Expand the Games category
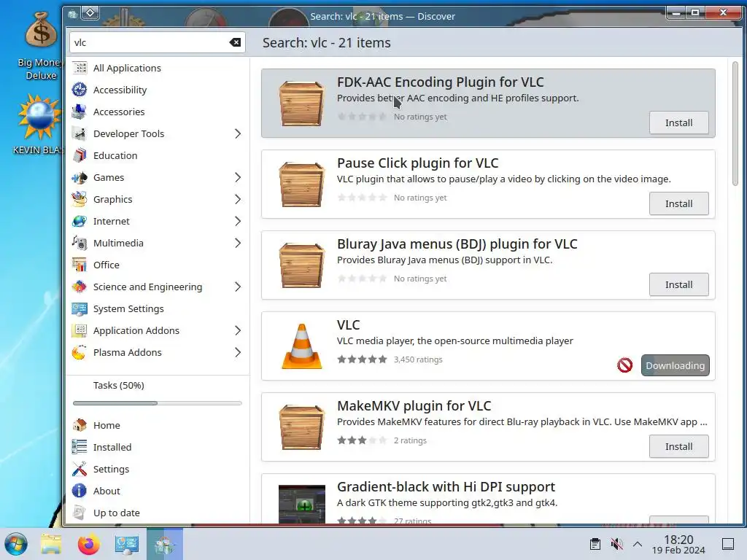The height and width of the screenshot is (560, 747). pyautogui.click(x=238, y=178)
